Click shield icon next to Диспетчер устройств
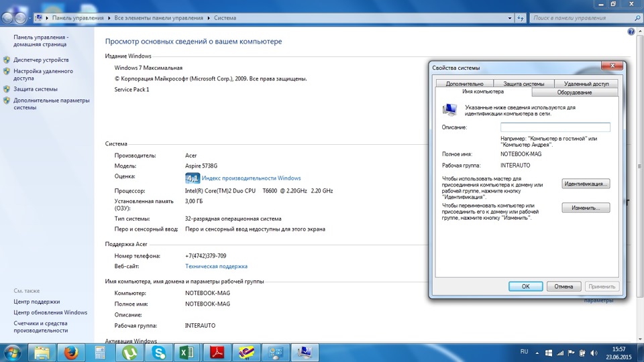The width and height of the screenshot is (644, 362). point(7,60)
